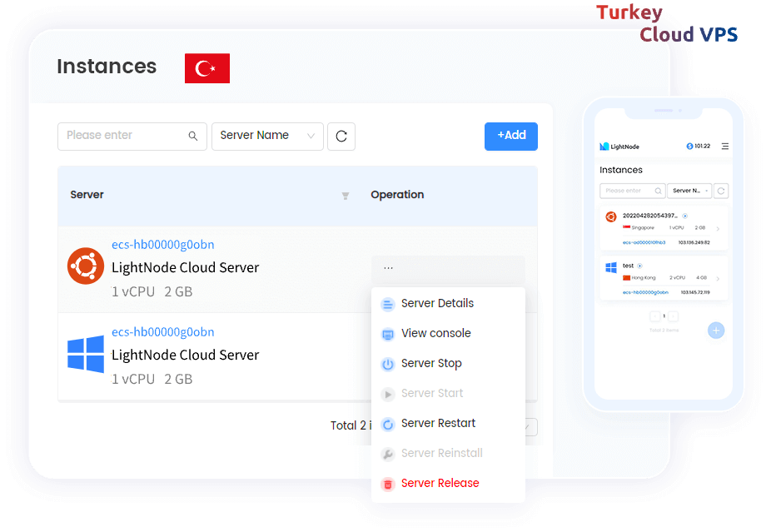Open the ecs-hb00000g0obn server link
766x532 pixels.
162,245
